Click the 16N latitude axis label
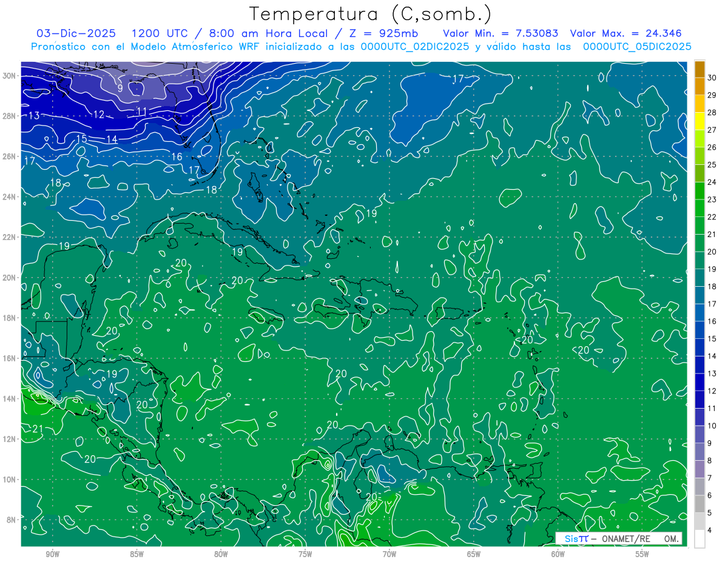The height and width of the screenshot is (562, 728). pyautogui.click(x=9, y=358)
